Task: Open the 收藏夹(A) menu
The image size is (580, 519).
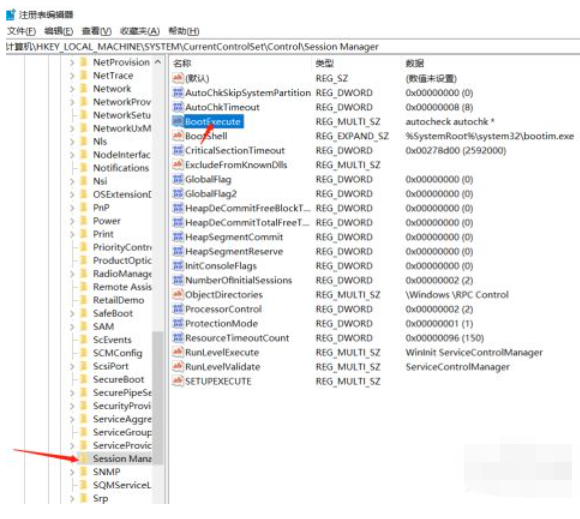Action: 140,31
